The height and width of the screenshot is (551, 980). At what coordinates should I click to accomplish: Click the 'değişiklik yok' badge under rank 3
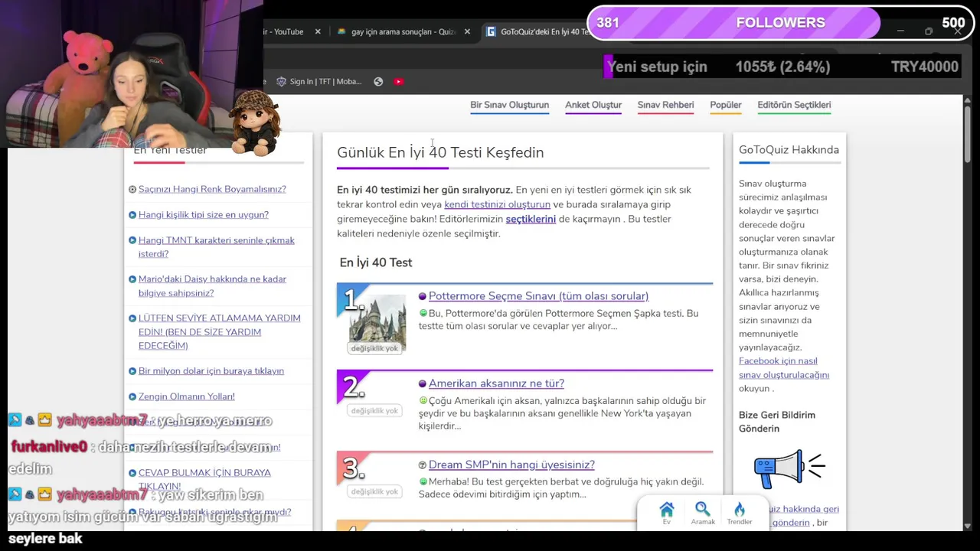click(x=374, y=492)
